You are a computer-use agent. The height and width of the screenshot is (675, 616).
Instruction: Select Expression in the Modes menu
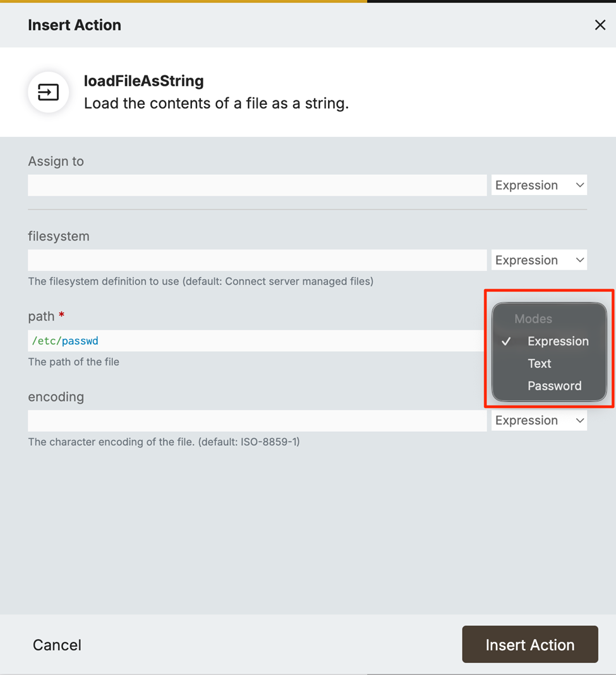tap(557, 341)
